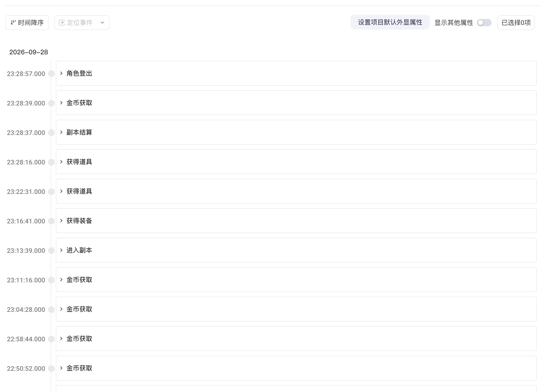Image resolution: width=546 pixels, height=392 pixels.
Task: Expand the 金币获取 event at 22:50:52
Action: [61, 368]
